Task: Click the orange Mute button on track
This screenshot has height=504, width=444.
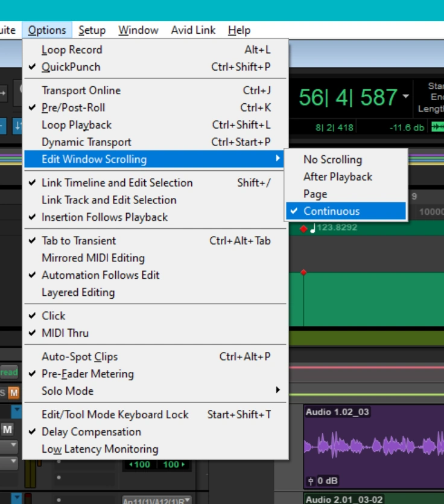Action: coord(13,393)
